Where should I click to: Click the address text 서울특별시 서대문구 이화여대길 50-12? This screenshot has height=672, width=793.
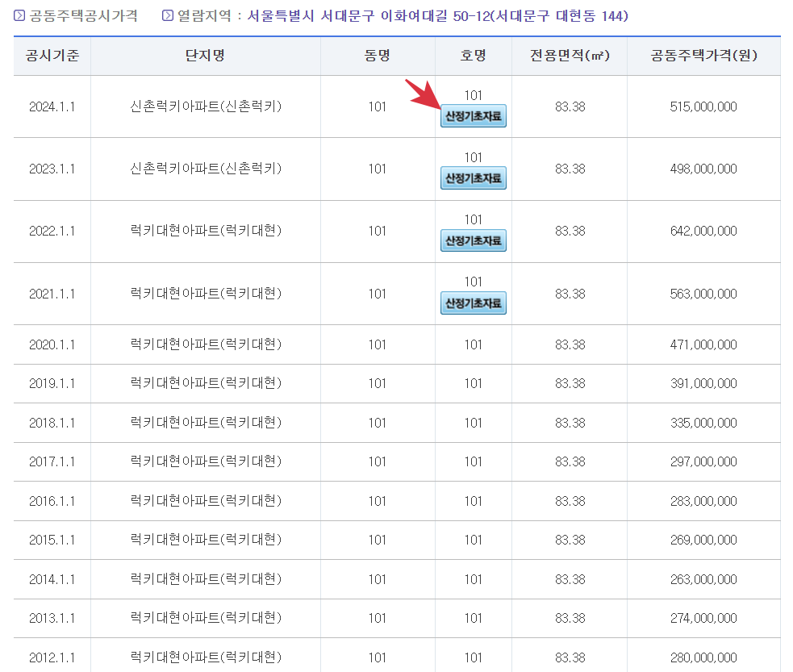[369, 15]
